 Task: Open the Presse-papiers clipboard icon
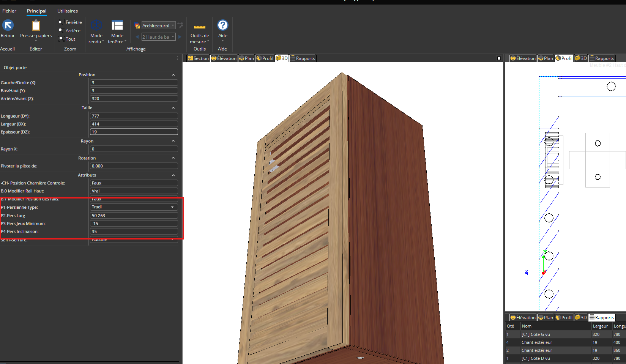tap(36, 25)
